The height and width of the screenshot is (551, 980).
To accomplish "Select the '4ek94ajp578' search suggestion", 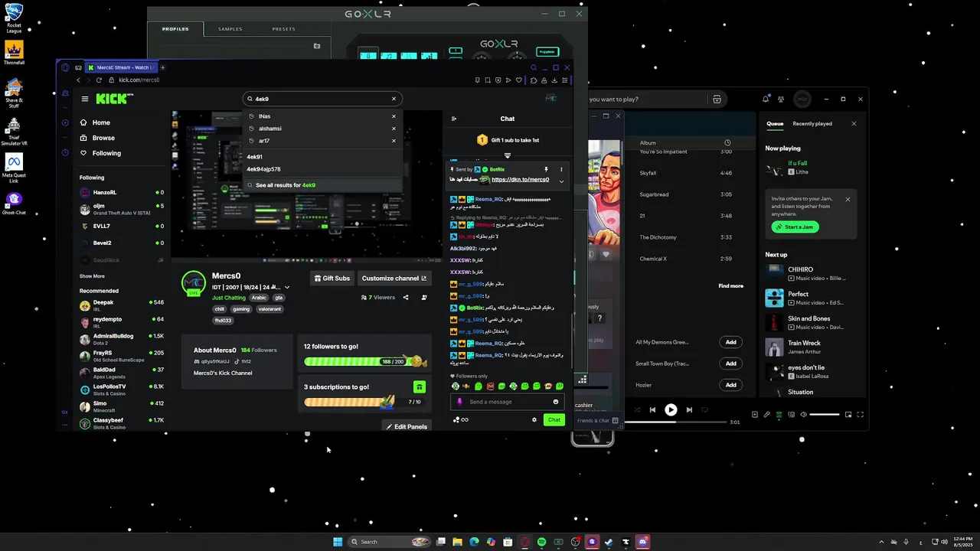I will pos(263,169).
